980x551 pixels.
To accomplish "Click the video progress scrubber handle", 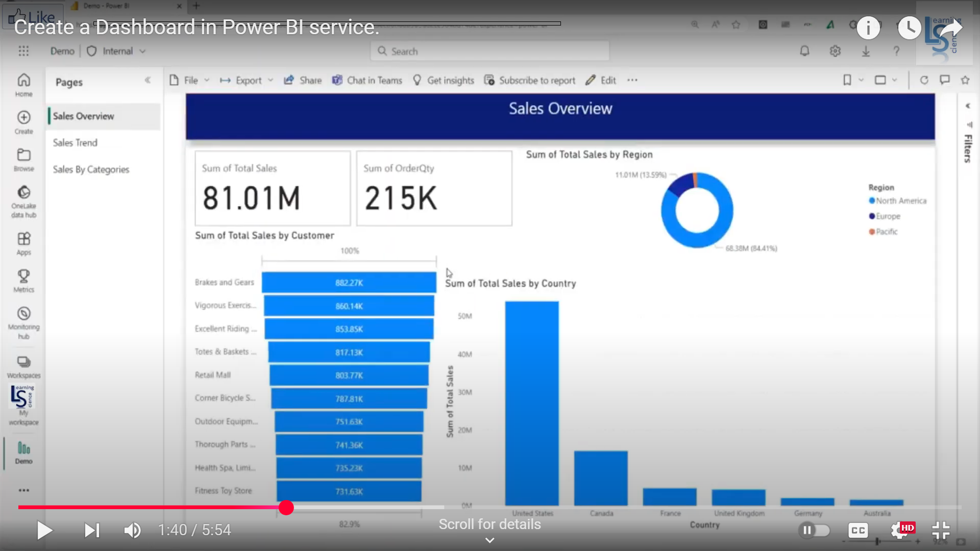I will [286, 508].
